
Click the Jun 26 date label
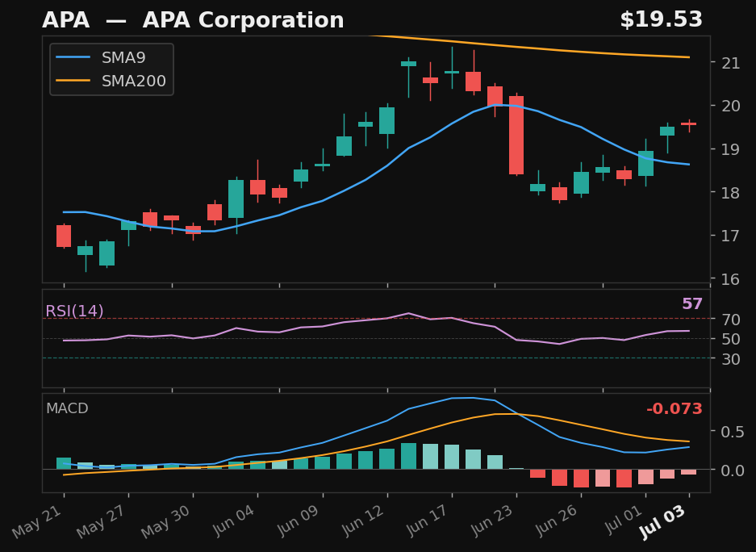point(557,521)
